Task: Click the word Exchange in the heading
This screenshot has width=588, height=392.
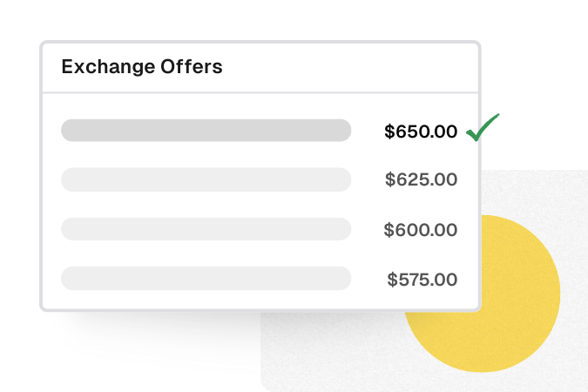Action: (108, 67)
